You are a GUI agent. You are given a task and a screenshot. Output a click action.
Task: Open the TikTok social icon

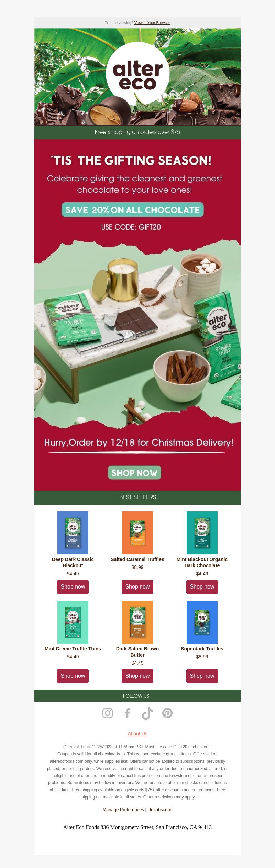147,713
